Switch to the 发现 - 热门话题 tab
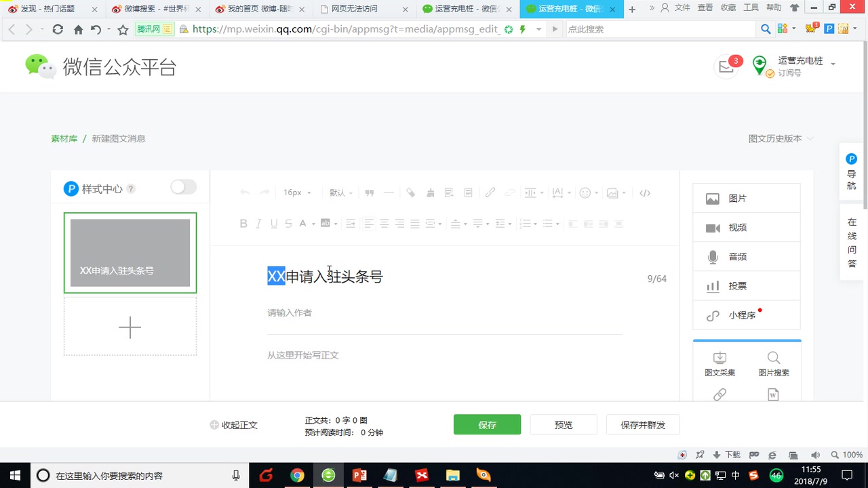This screenshot has height=488, width=868. pyautogui.click(x=52, y=9)
